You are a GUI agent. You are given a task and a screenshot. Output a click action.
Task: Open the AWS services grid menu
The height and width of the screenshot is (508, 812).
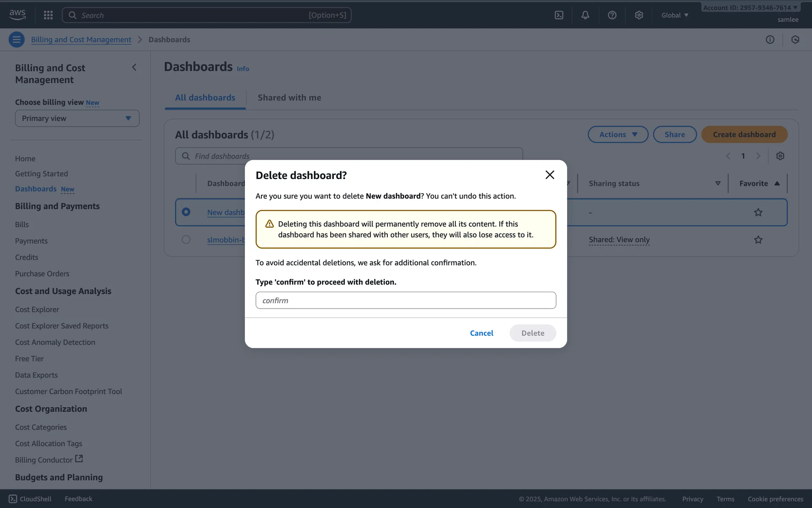tap(48, 15)
